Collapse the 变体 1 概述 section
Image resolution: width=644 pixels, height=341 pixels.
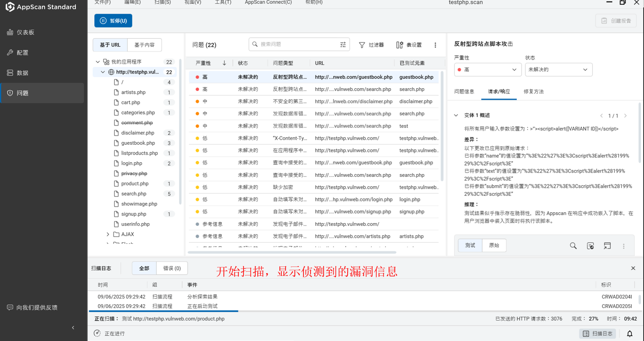(456, 116)
